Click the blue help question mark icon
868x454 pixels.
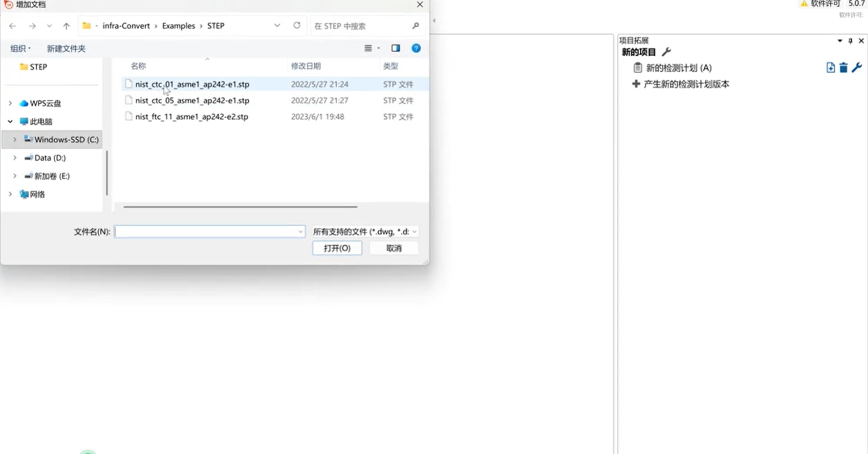coord(416,48)
